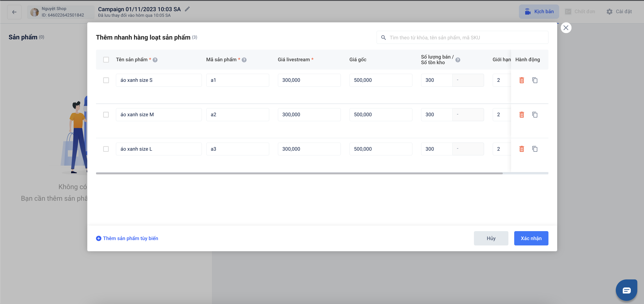Switch to the Kịch bản tab
Screen dimensions: 644x304
[539, 11]
